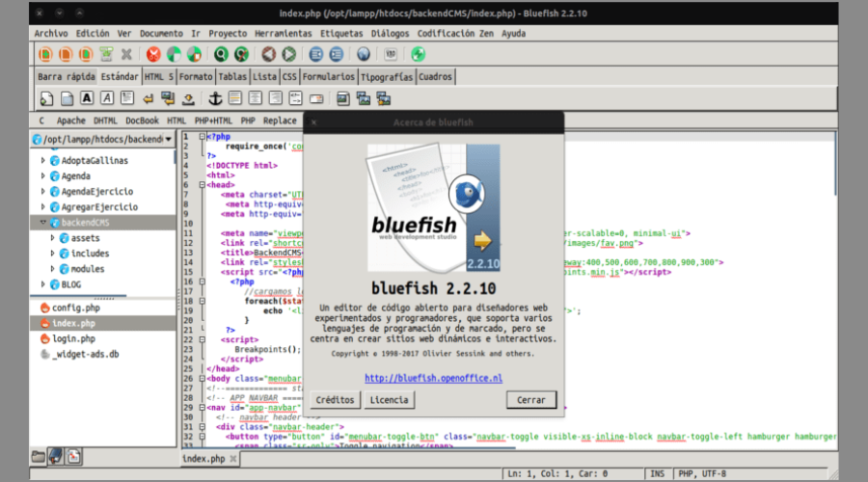Switch to the CSS toolbar tab
Viewport: 868px width, 482px height.
coord(289,77)
